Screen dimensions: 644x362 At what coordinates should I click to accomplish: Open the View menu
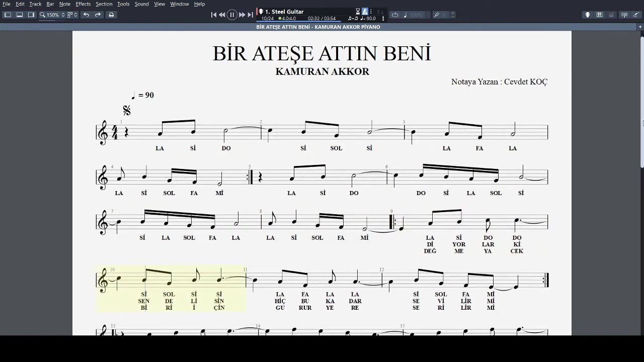click(x=159, y=4)
